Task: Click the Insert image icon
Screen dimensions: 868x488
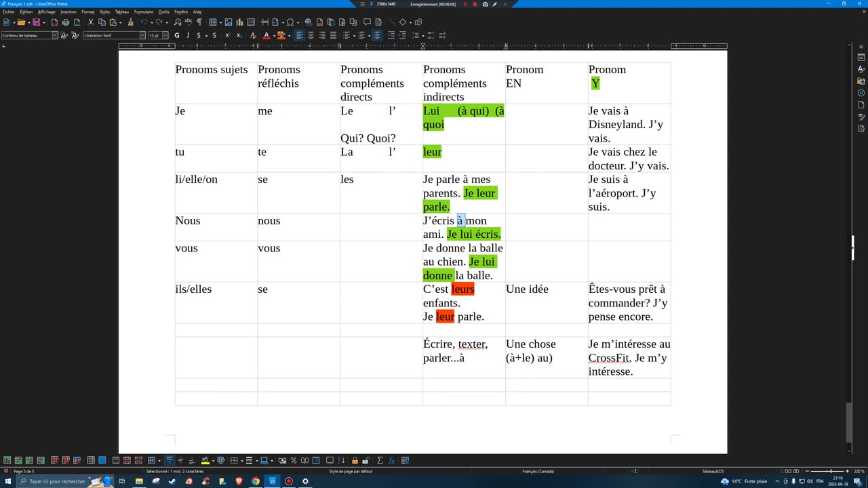Action: [229, 22]
